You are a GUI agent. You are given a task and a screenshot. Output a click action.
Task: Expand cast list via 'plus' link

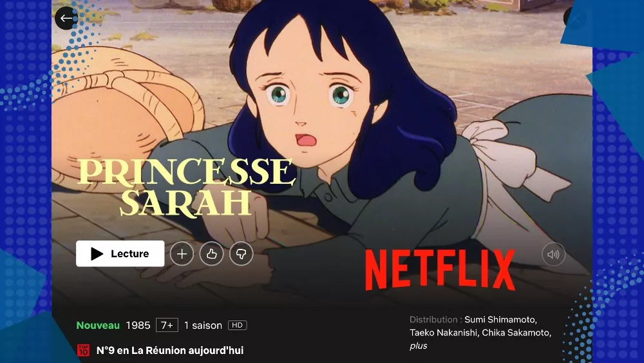[x=418, y=346]
